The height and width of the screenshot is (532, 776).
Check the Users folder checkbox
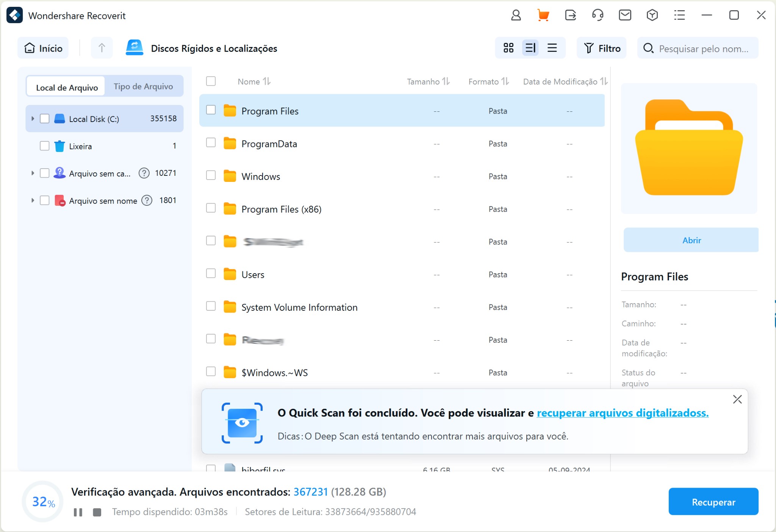[x=211, y=274]
